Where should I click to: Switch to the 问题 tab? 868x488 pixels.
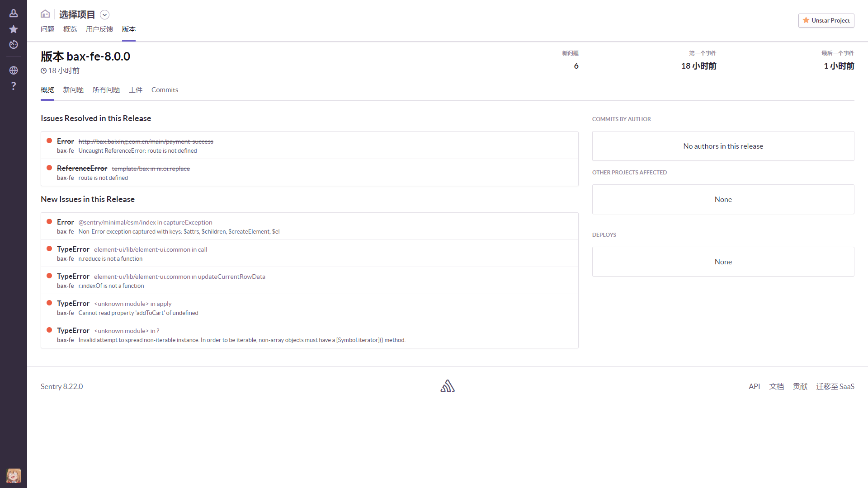(x=47, y=29)
